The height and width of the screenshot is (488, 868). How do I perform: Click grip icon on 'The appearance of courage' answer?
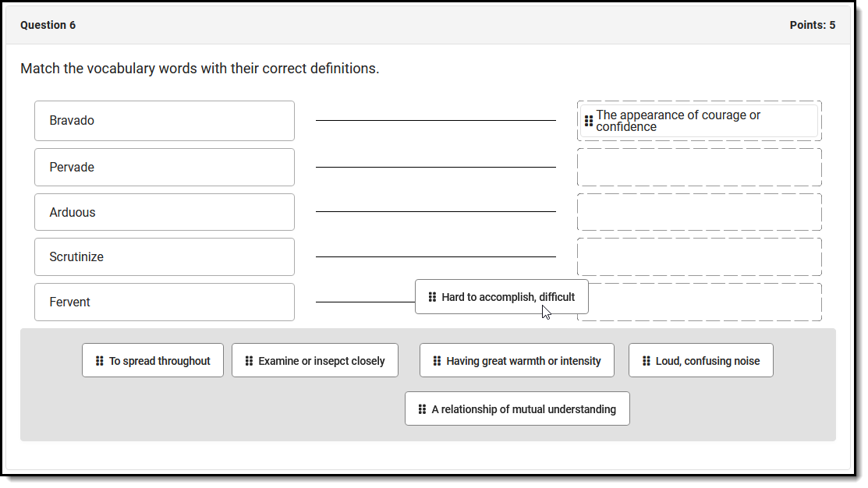point(589,121)
